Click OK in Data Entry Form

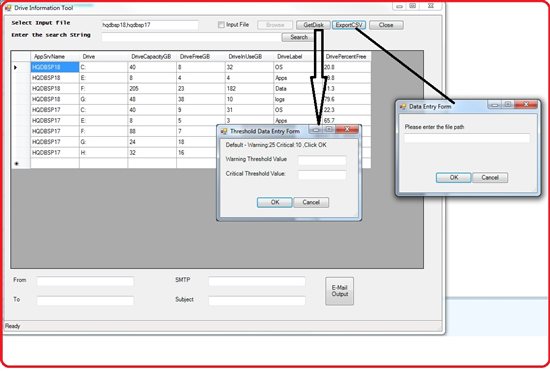(x=454, y=177)
